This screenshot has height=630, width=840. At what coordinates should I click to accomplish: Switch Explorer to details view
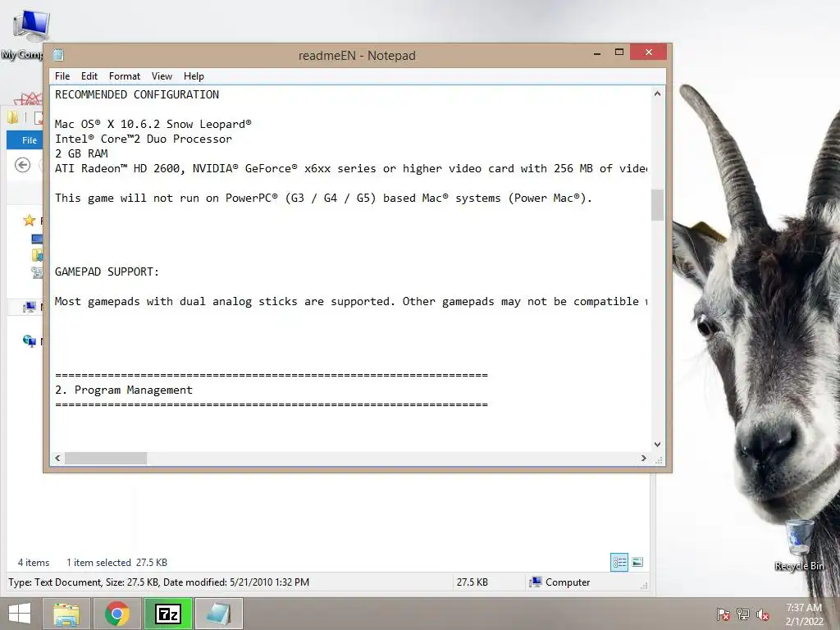[x=619, y=562]
